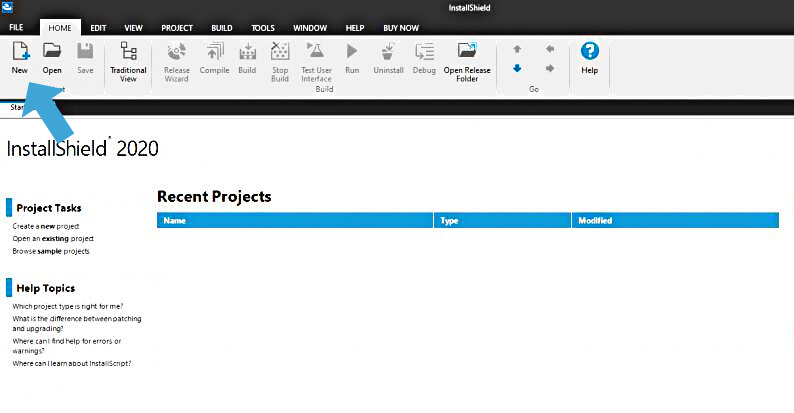The height and width of the screenshot is (413, 794).
Task: Click 'Create a new project' link
Action: (x=46, y=226)
